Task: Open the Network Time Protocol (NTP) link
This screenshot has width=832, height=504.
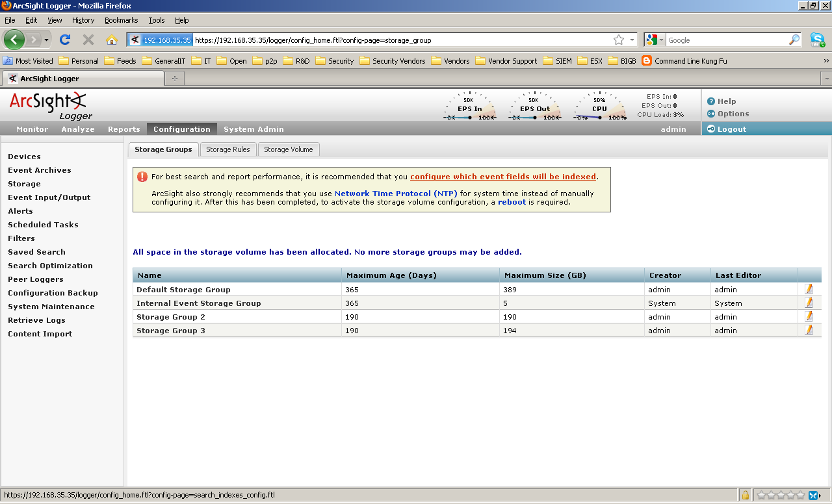Action: tap(396, 194)
